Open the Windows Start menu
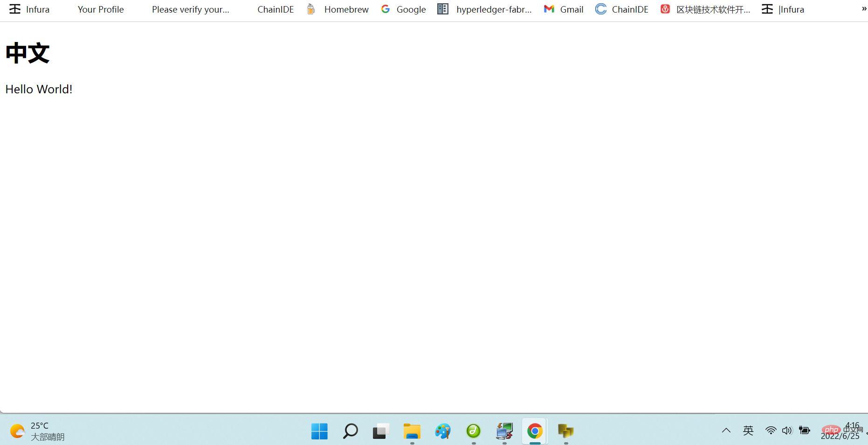 (319, 431)
